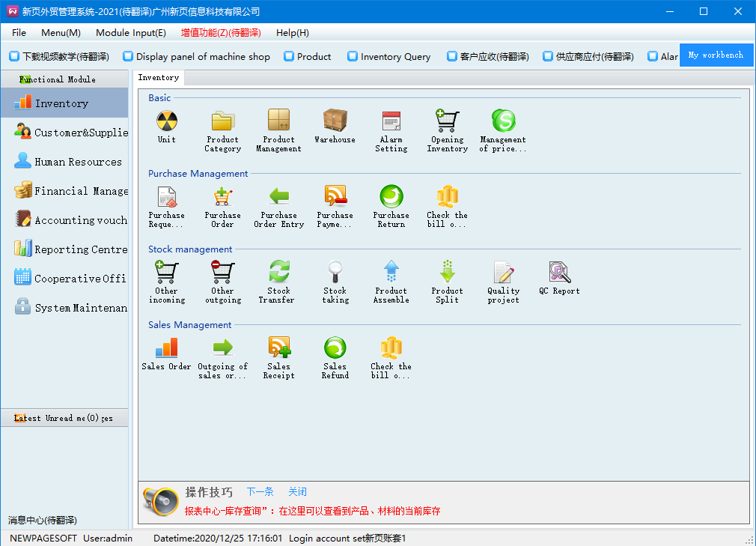
Task: Click the Alarm Setting icon
Action: pos(391,121)
